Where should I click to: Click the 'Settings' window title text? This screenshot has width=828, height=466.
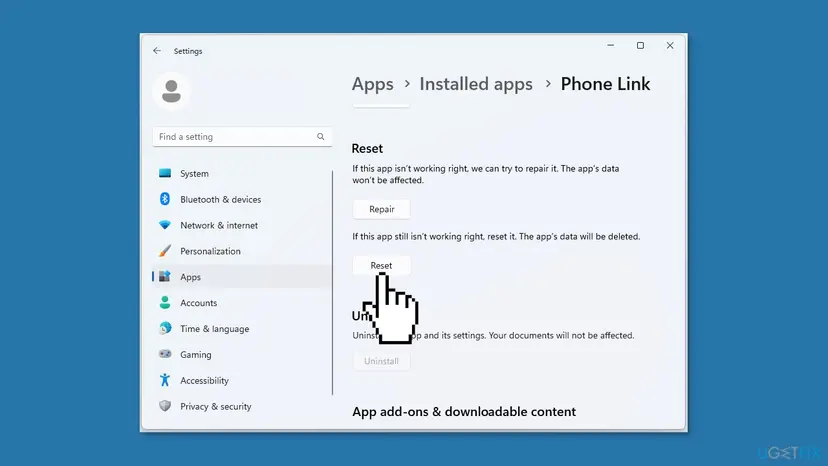coord(188,51)
